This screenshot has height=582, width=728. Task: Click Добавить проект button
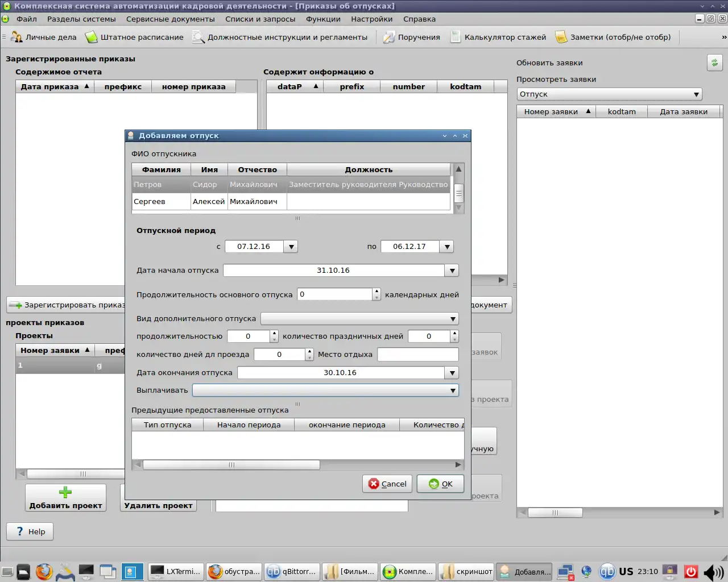pyautogui.click(x=65, y=498)
